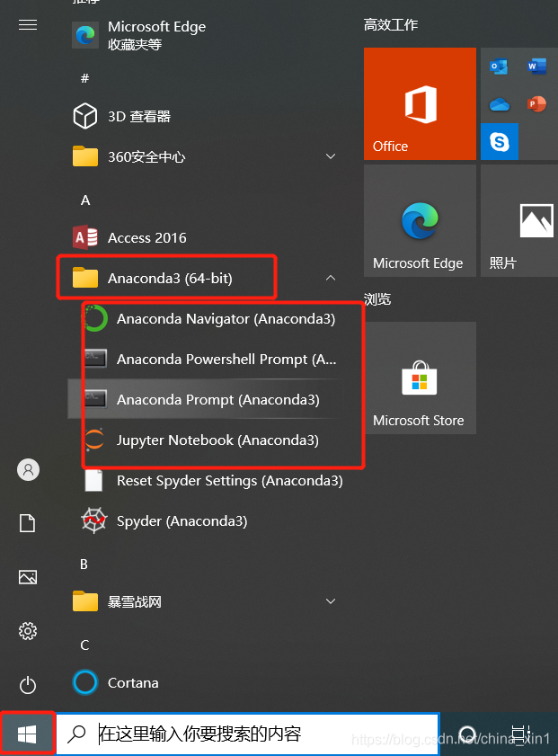Collapse the Anaconda3 folder chevron

pos(331,278)
